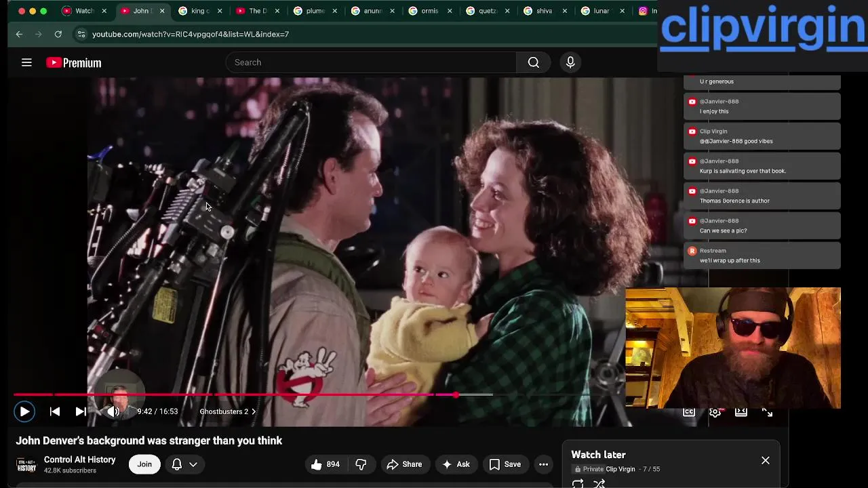This screenshot has height=488, width=868.
Task: Open the Watch later playlist title
Action: pyautogui.click(x=598, y=455)
